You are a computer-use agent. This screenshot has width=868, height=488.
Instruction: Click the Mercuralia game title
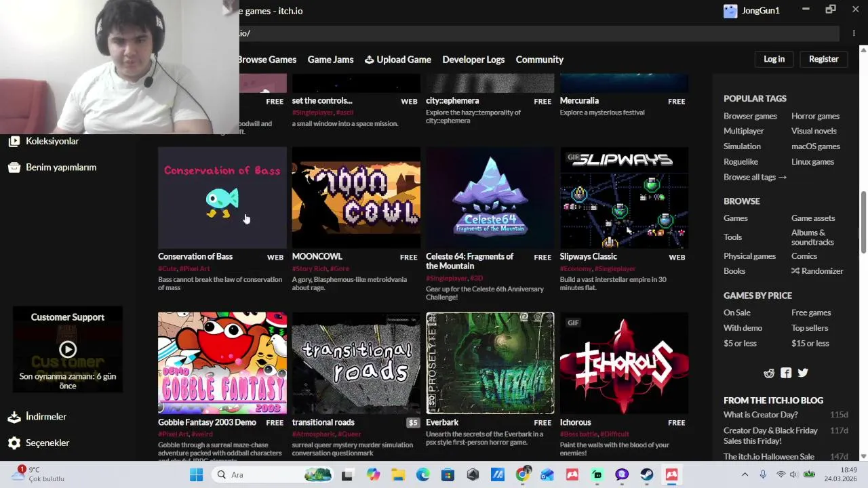click(x=579, y=100)
